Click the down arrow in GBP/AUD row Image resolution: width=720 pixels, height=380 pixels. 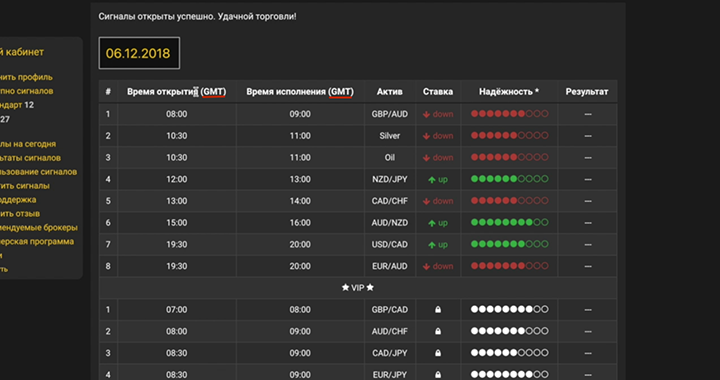point(426,114)
